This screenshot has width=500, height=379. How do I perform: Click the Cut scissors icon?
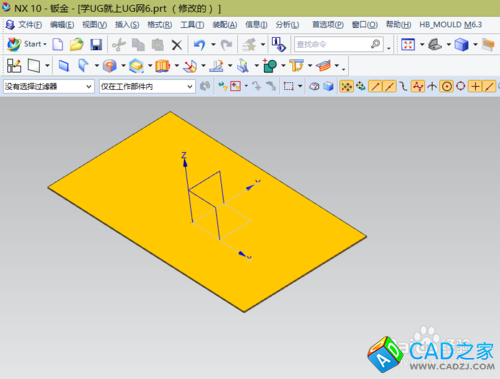pos(119,44)
